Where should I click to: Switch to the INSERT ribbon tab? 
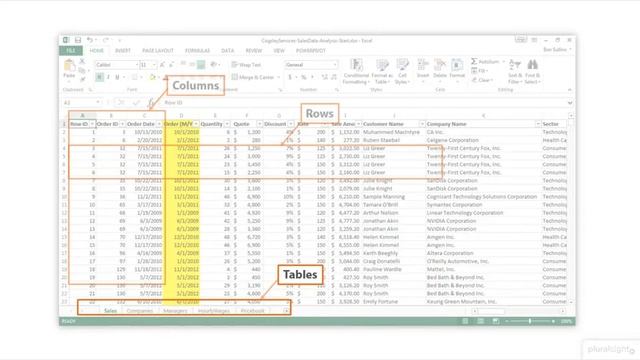click(122, 51)
